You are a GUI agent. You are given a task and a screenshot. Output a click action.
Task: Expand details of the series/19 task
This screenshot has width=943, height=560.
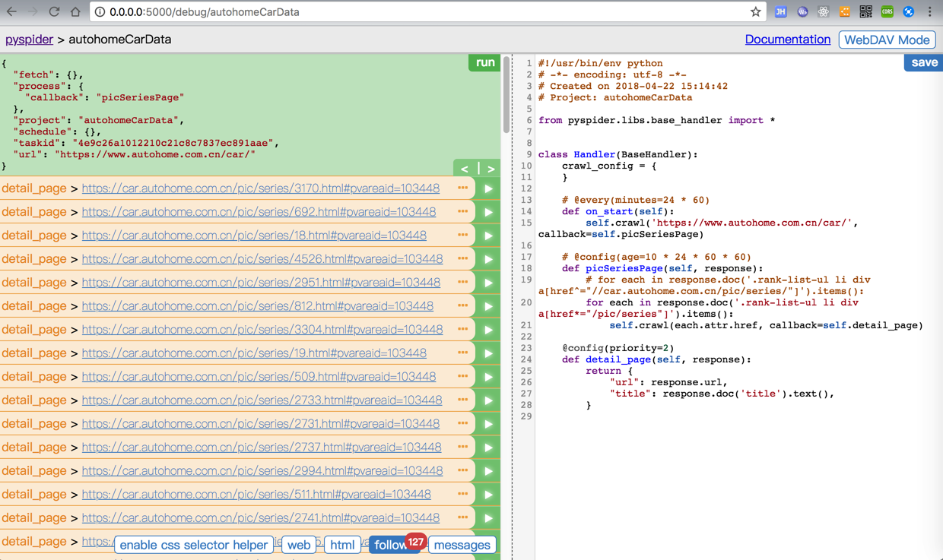click(462, 353)
